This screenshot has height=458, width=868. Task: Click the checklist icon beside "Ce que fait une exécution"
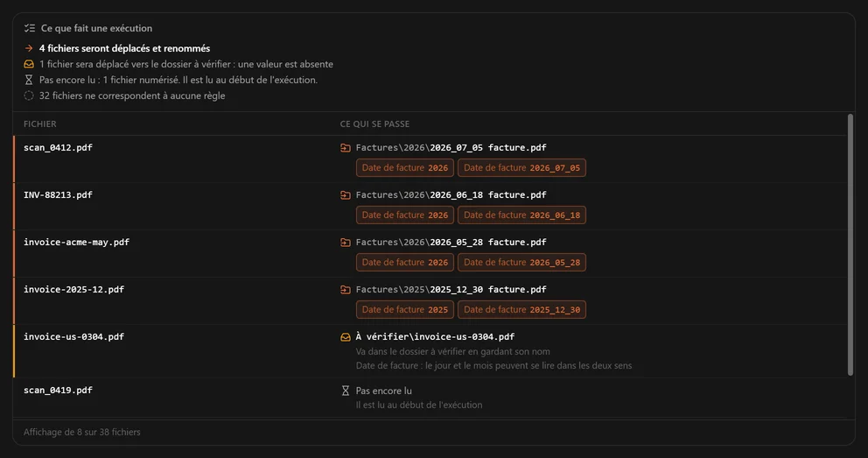pos(30,28)
